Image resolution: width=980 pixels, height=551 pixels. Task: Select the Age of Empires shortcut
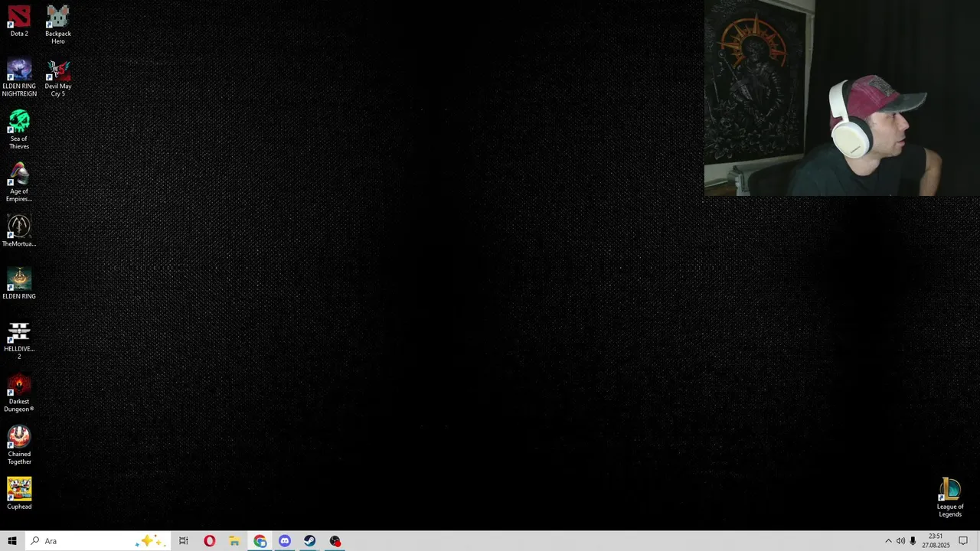(19, 183)
